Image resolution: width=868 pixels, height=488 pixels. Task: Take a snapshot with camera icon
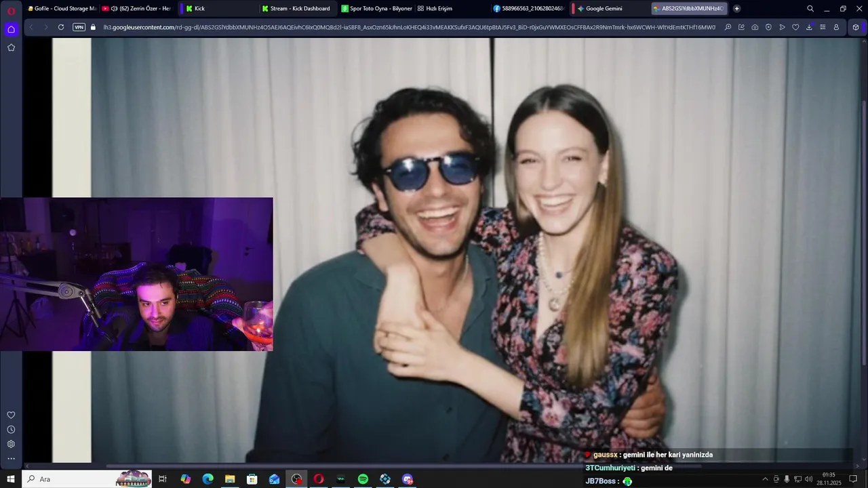pyautogui.click(x=755, y=27)
